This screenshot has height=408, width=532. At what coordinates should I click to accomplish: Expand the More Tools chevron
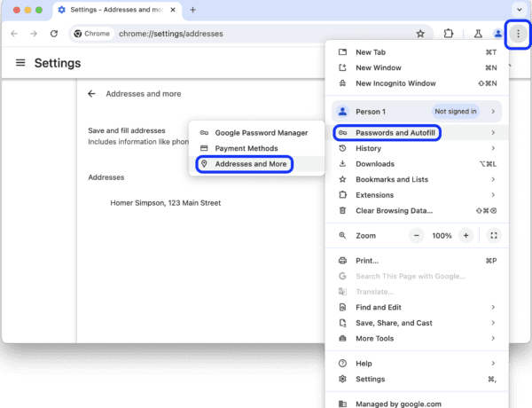(493, 339)
